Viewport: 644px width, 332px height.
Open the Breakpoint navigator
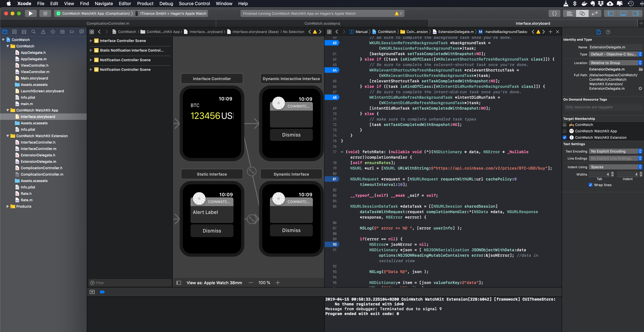72,32
